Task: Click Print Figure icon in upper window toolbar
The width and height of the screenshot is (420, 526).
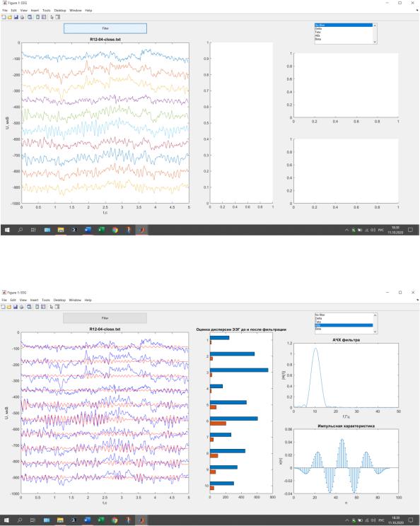Action: [22, 17]
